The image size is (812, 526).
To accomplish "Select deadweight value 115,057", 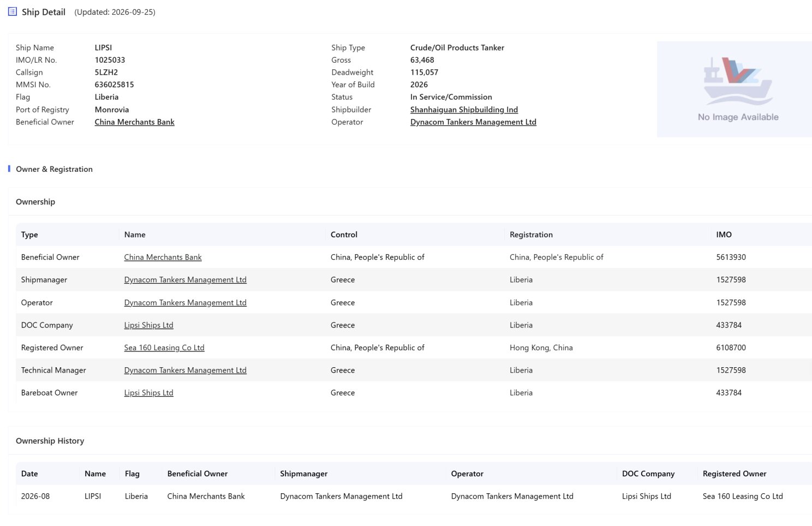I will [424, 73].
